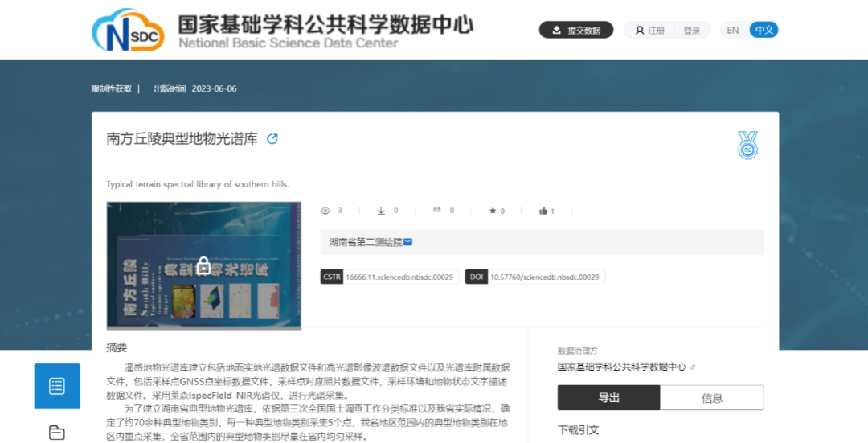Click the eye views count icon
868x443 pixels.
pos(325,211)
